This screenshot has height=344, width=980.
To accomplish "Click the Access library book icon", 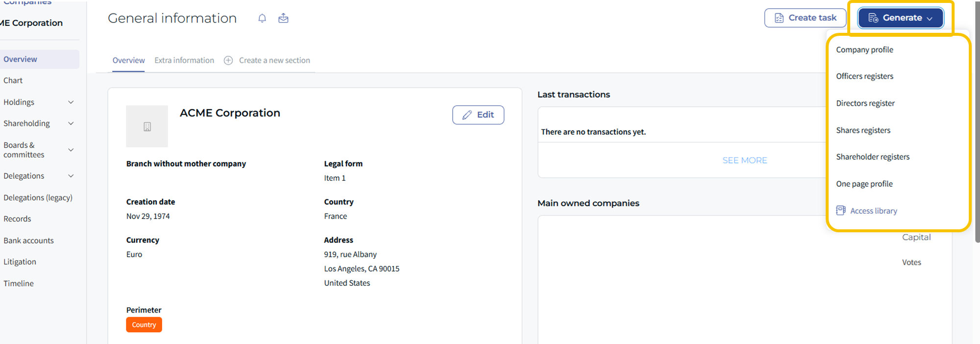I will coord(841,211).
